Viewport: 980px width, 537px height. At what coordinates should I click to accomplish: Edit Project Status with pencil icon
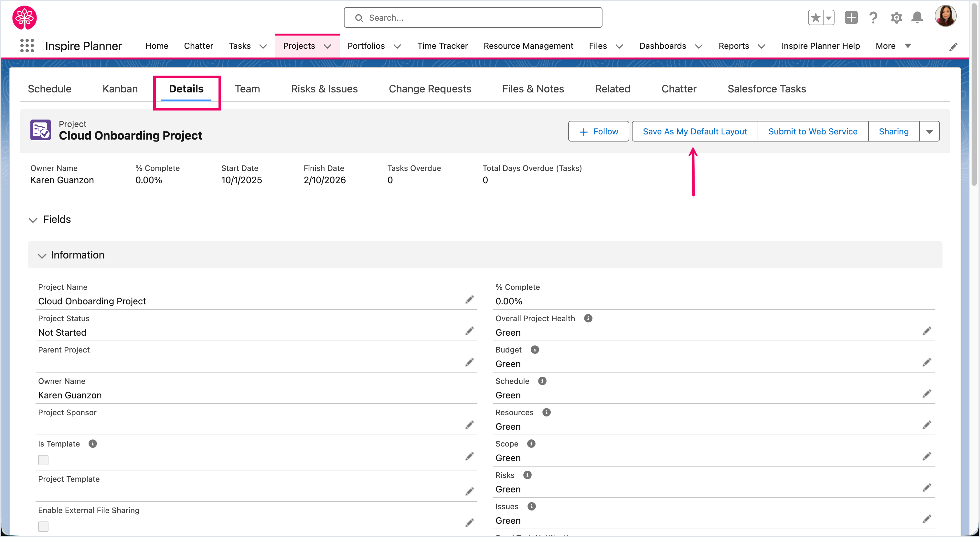click(469, 331)
